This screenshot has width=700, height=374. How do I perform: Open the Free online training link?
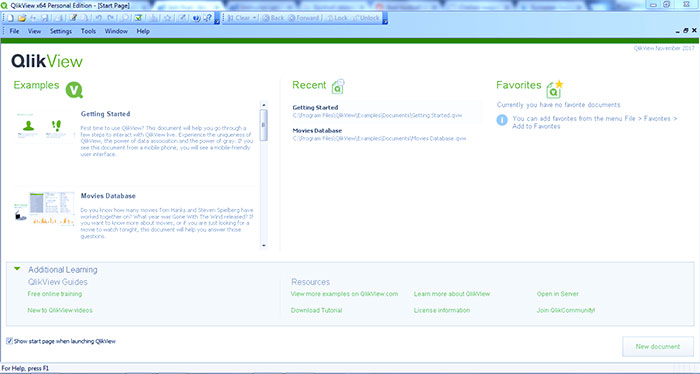[x=54, y=294]
